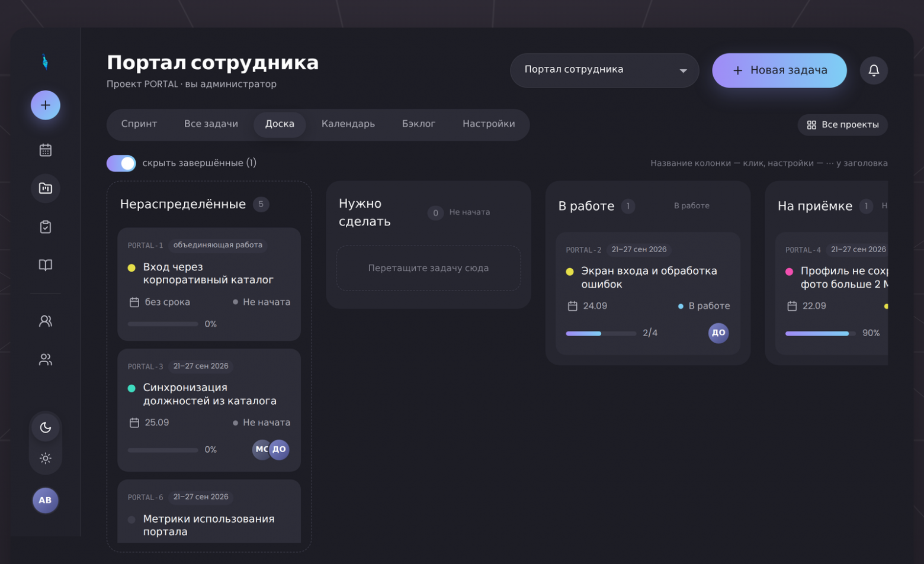Click 90% progress bar on PORTAL-4 card
The width and height of the screenshot is (924, 564).
click(x=820, y=333)
